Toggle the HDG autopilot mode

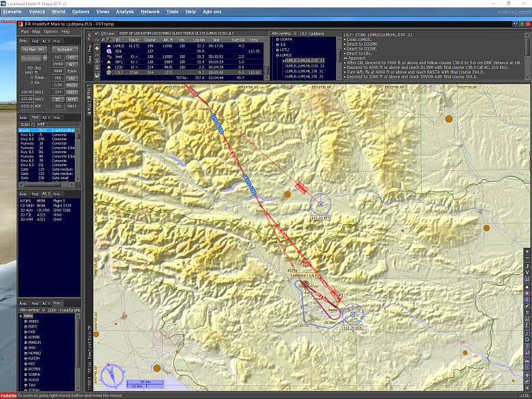[x=71, y=57]
